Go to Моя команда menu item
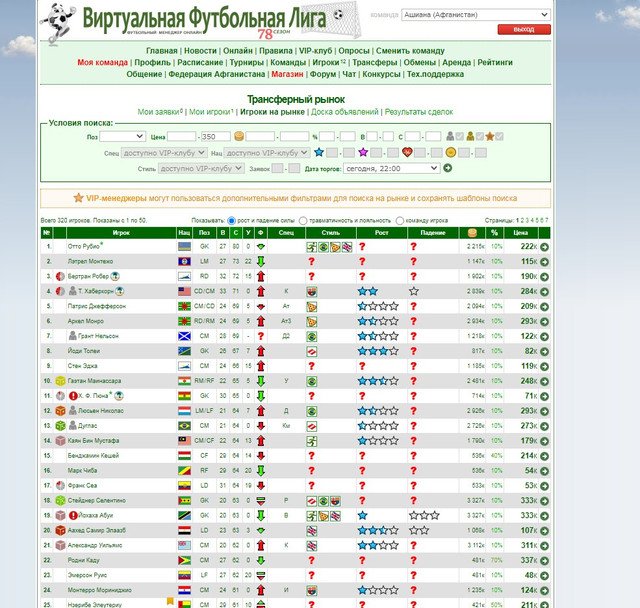This screenshot has width=640, height=608. pyautogui.click(x=102, y=62)
